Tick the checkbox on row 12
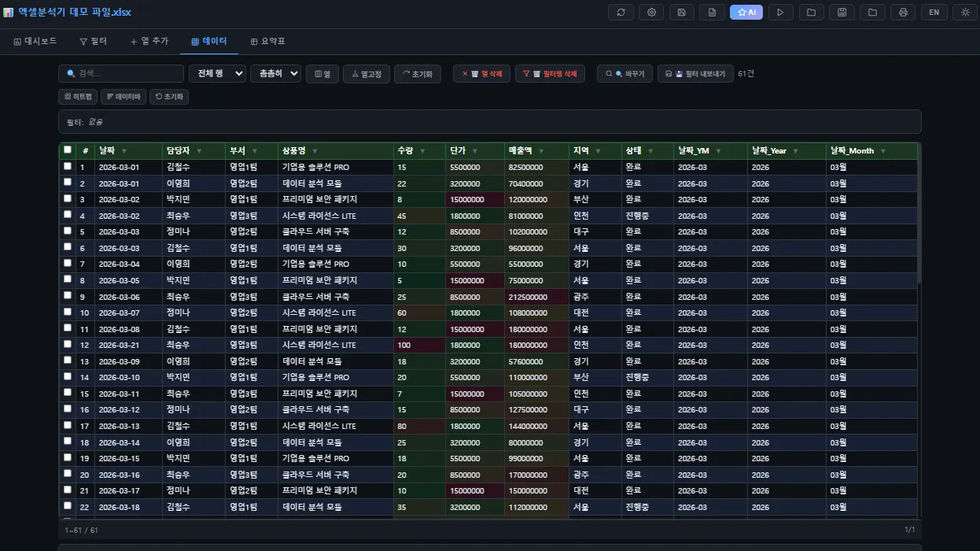The image size is (980, 551). 68,345
